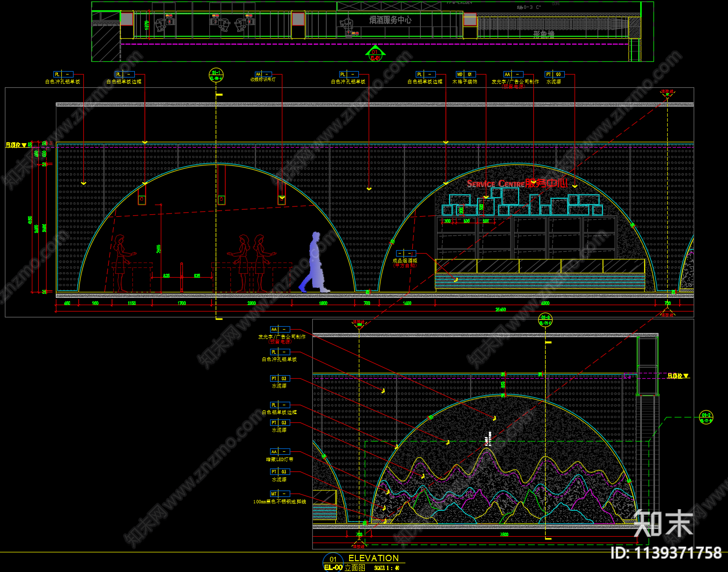Click the SCALE 1:40 text
728x572 pixels.
387,568
